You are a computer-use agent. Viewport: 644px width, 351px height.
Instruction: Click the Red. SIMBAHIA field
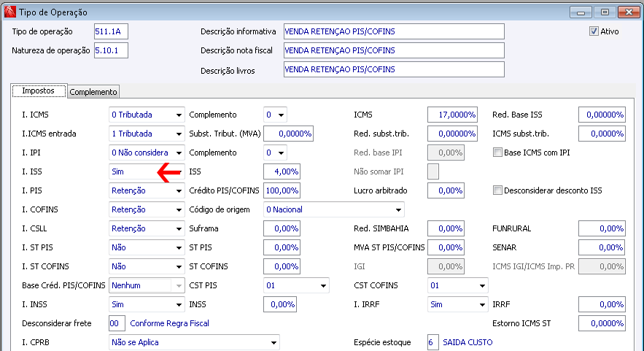446,228
